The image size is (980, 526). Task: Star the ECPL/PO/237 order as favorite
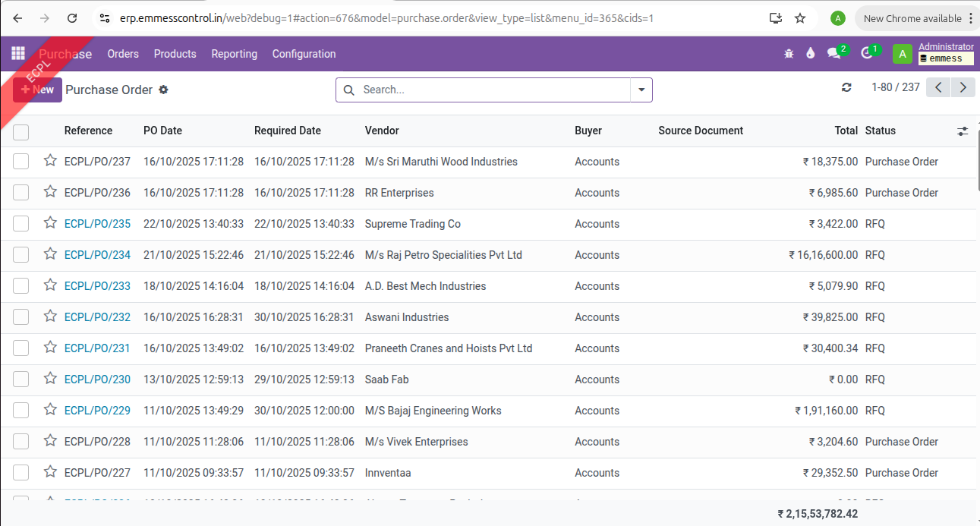[x=50, y=161]
